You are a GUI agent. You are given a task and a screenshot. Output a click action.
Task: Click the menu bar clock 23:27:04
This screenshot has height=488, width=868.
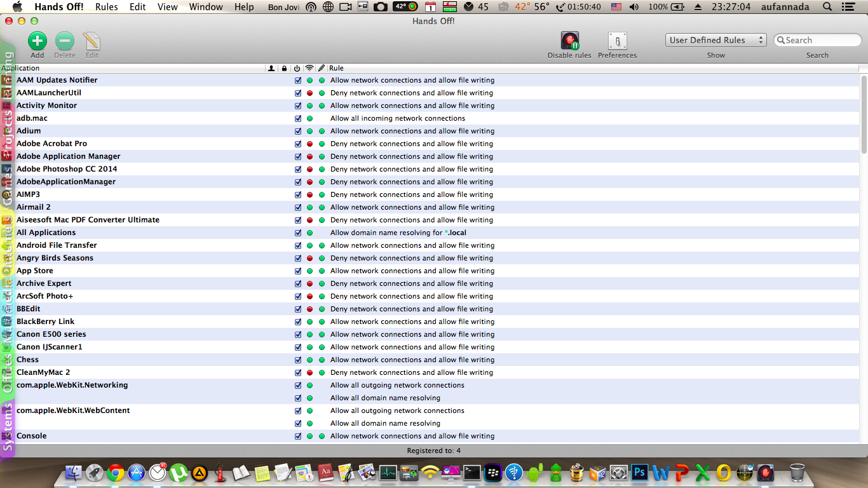point(731,7)
